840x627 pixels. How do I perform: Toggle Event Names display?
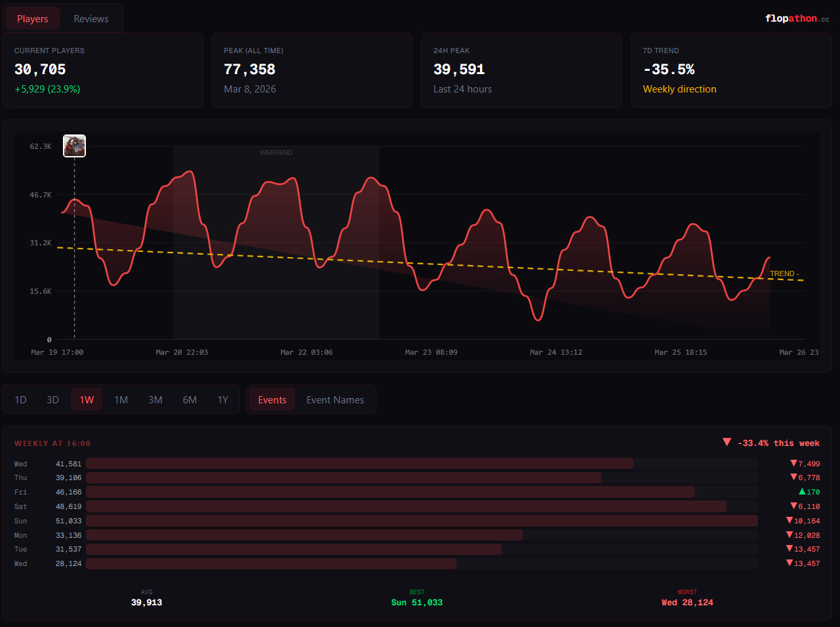pyautogui.click(x=335, y=400)
